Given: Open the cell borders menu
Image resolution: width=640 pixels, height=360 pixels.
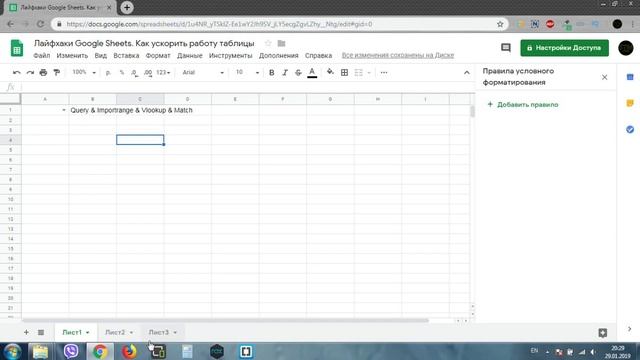Looking at the screenshot, I should coord(344,73).
